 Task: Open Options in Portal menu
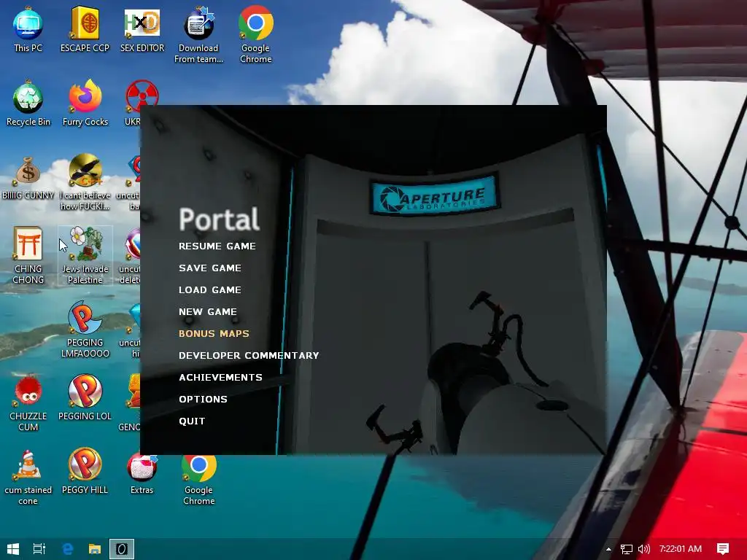203,400
